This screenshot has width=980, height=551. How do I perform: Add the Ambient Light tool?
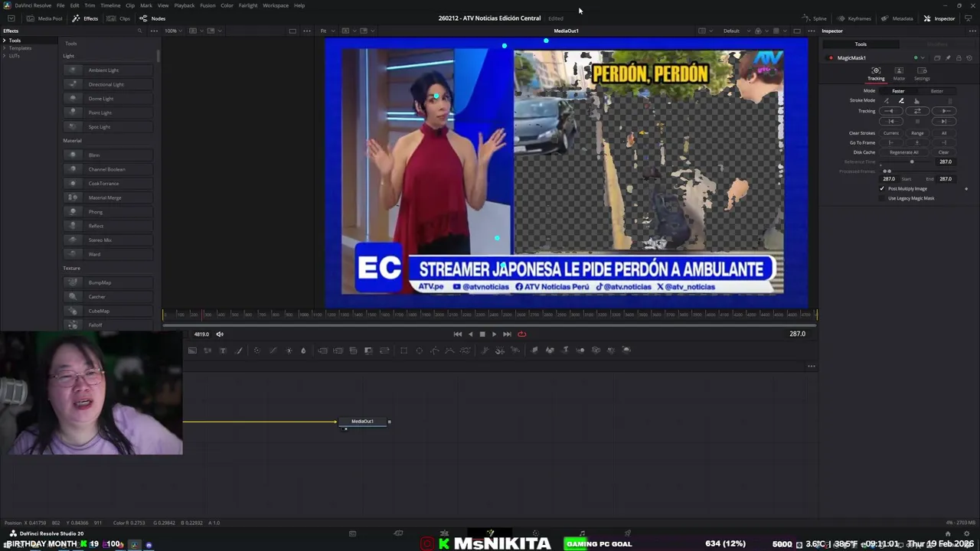click(108, 70)
